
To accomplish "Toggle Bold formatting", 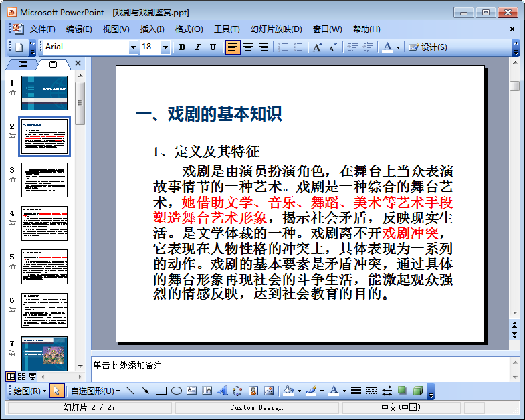I will point(182,47).
